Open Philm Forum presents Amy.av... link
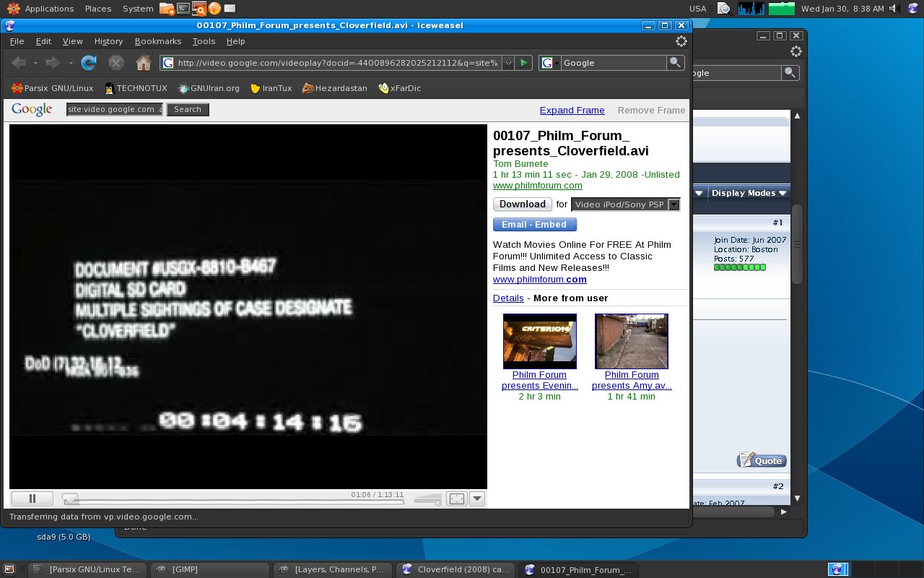Screen dimensions: 924x578 (x=632, y=380)
